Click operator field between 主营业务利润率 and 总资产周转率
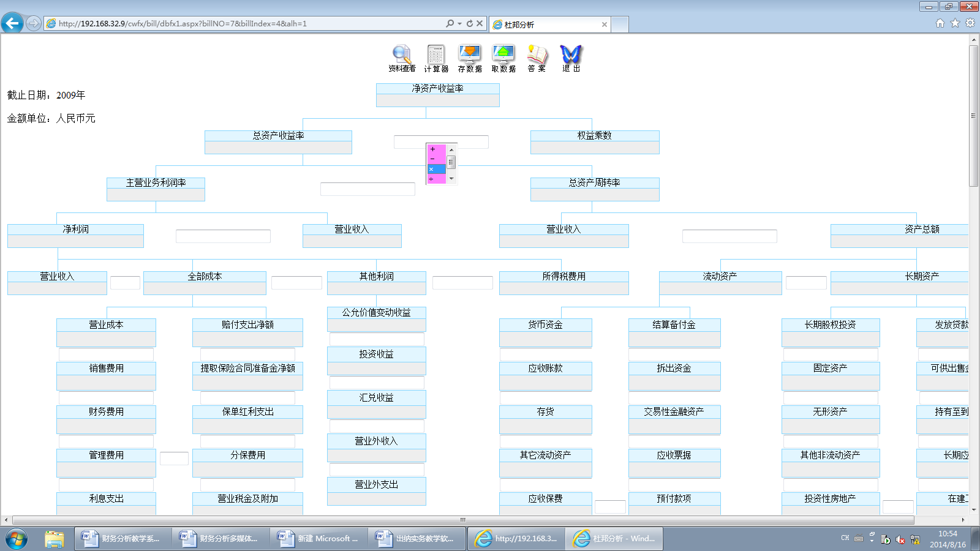The image size is (980, 551). (x=367, y=189)
